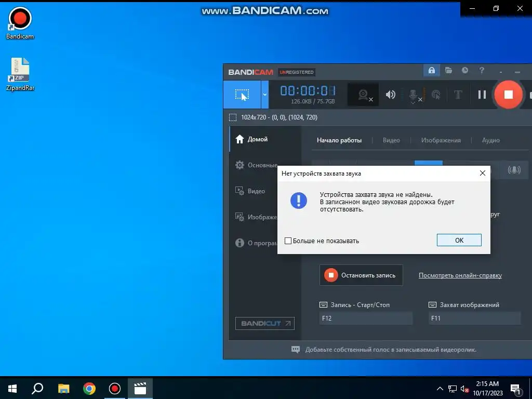
Task: Click the recording timer display
Action: point(307,91)
